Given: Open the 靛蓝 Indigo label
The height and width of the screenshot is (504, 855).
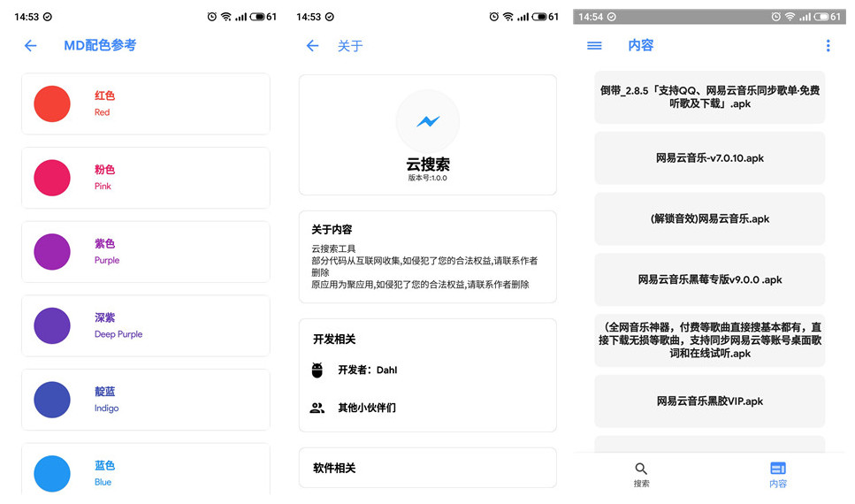Looking at the screenshot, I should 106,400.
